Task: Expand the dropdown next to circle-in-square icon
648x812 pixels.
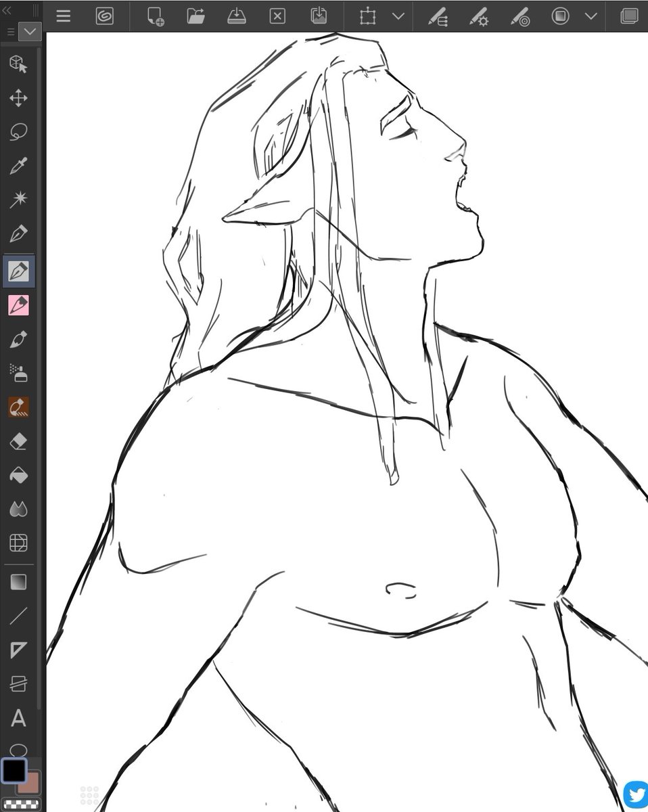Action: click(x=591, y=16)
